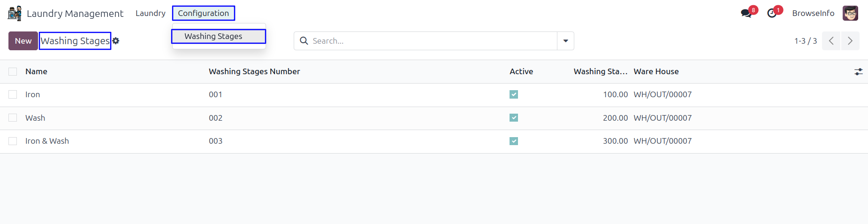Viewport: 868px width, 224px height.
Task: Select the Iron & Wash row checkbox
Action: (13, 141)
